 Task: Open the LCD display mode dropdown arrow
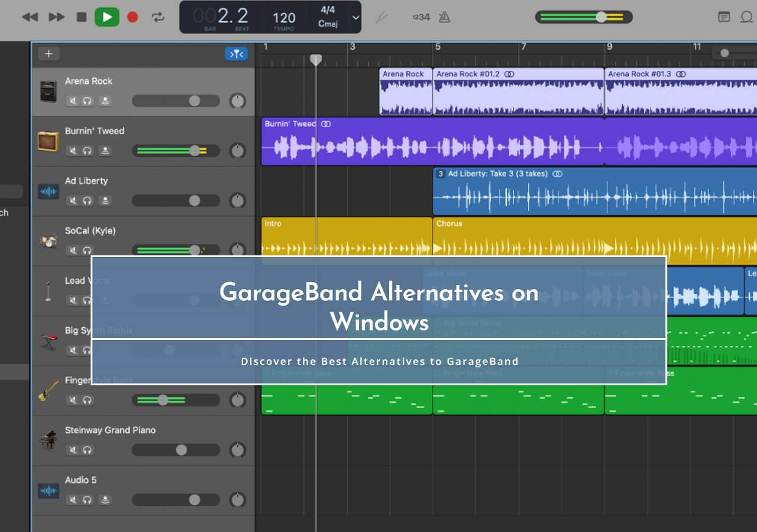coord(355,17)
